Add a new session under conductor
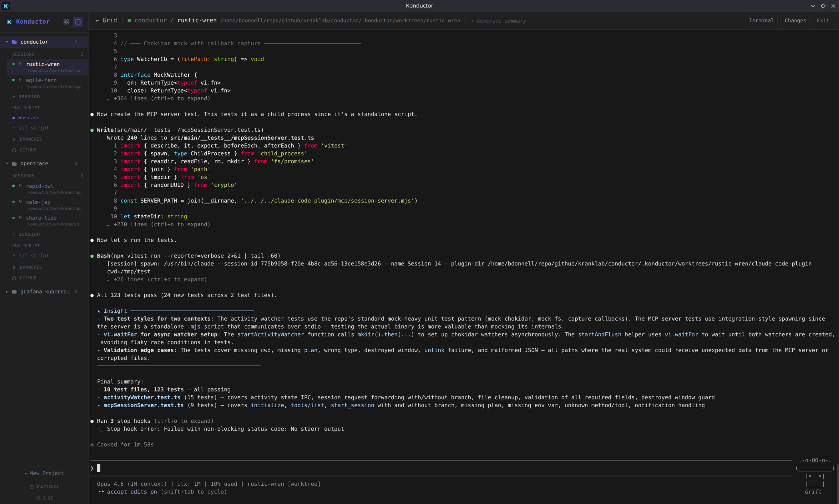The image size is (839, 504). 26,96
